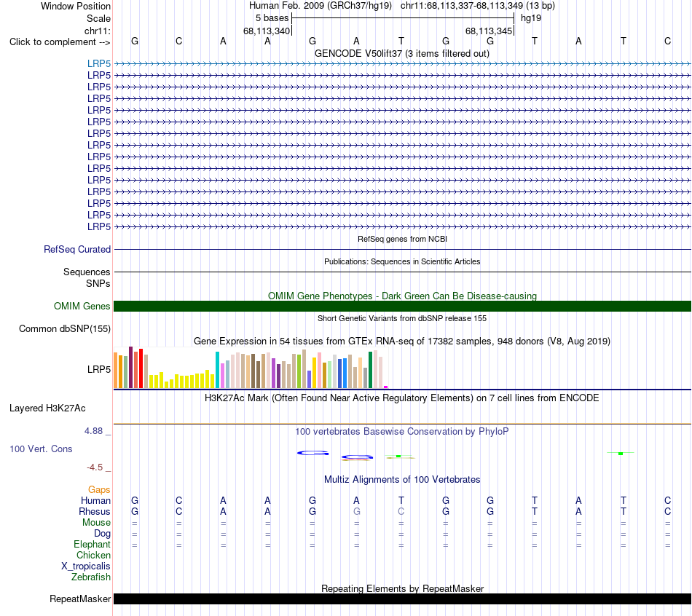Open 'RefSeq genes from NCBI' track heading
Screen dimensions: 692x616
(402, 239)
